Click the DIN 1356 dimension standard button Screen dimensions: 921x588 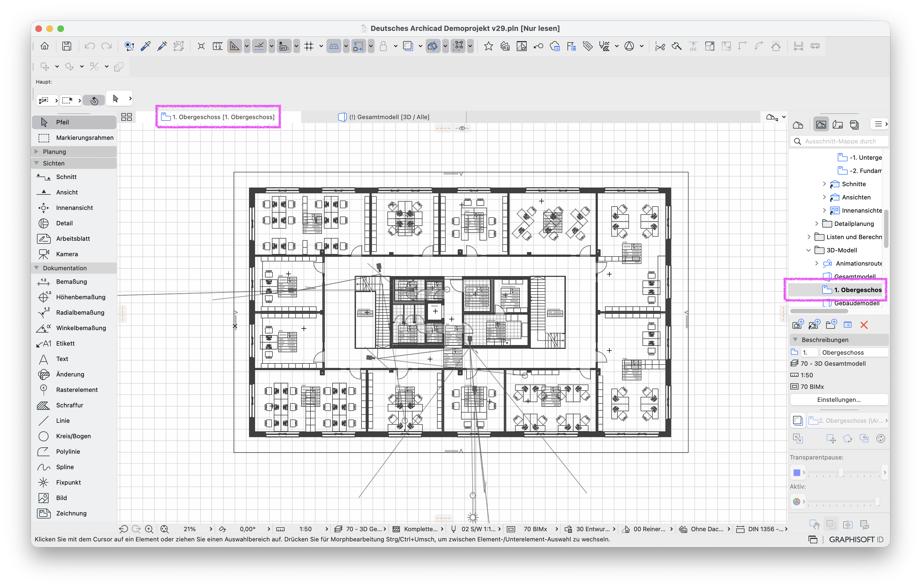tap(762, 529)
